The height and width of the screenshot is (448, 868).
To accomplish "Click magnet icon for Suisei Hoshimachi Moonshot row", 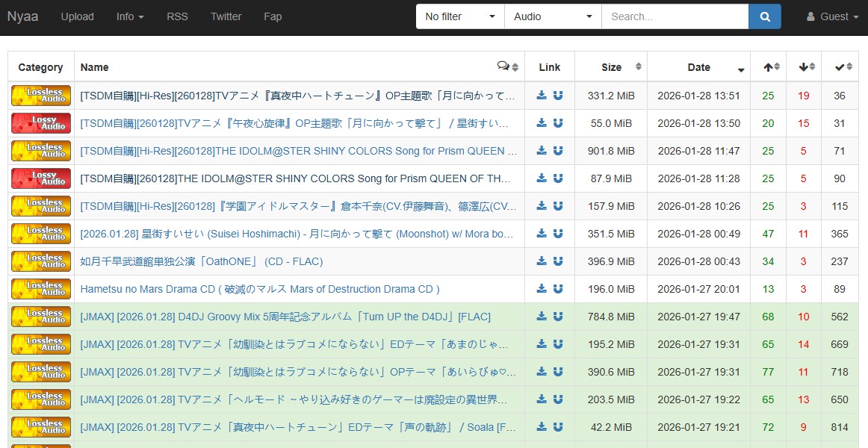I will (x=558, y=234).
